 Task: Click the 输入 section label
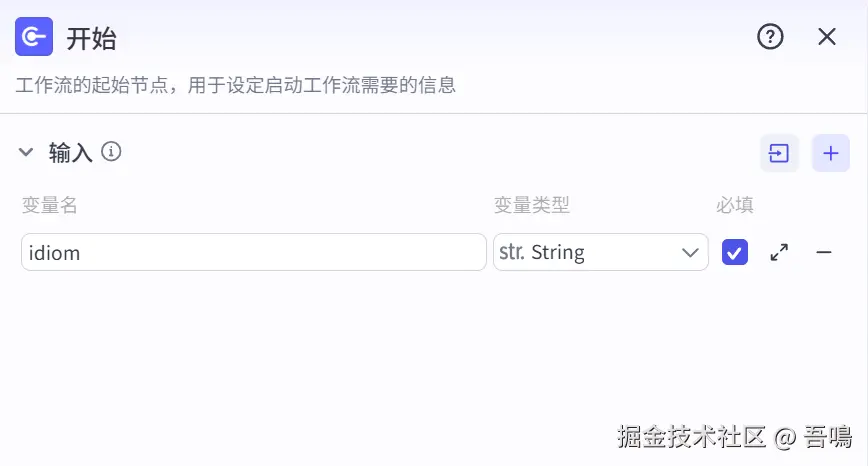click(71, 153)
